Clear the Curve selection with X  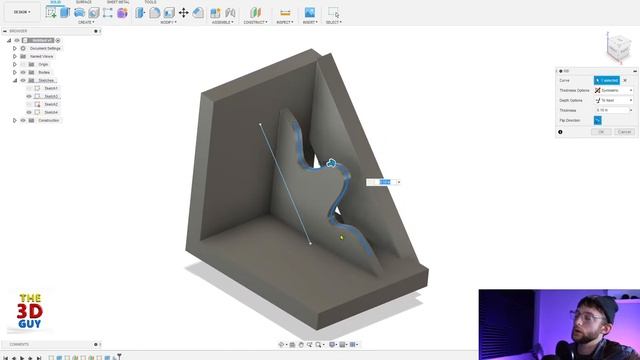point(625,80)
